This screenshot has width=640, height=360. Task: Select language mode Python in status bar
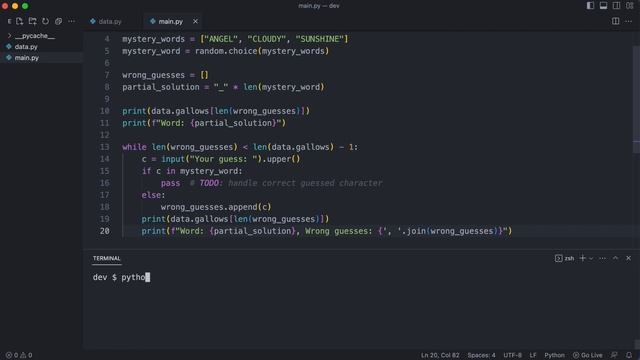click(x=554, y=356)
